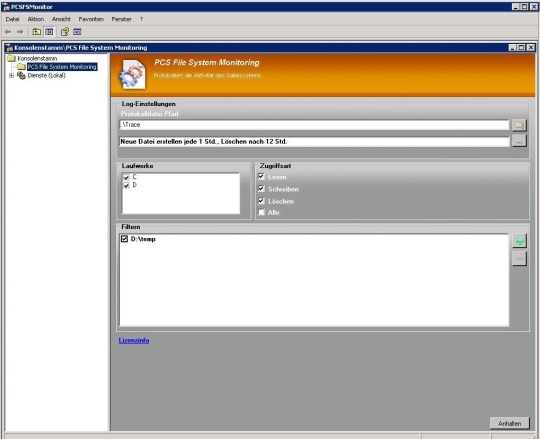Click the action pane toolbar icon
This screenshot has height=439, width=540.
[77, 32]
